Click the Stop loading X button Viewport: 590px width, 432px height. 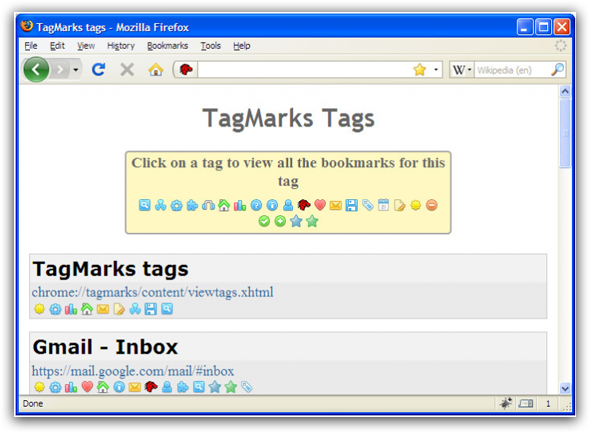pos(127,69)
